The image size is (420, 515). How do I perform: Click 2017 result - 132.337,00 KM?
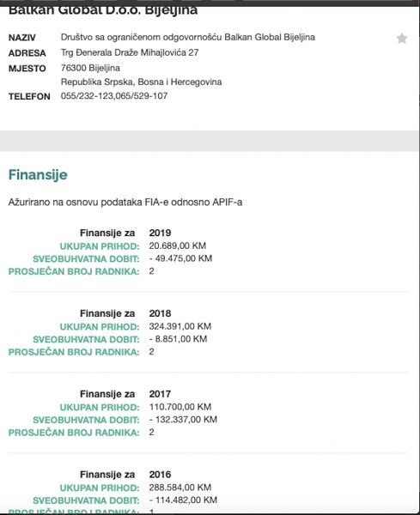tap(183, 419)
